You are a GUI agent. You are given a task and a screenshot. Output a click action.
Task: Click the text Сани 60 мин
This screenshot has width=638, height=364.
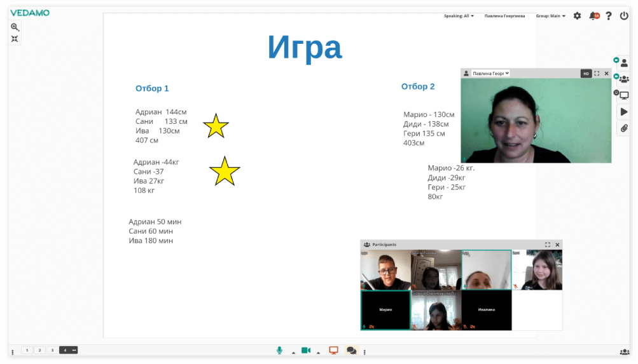point(151,231)
